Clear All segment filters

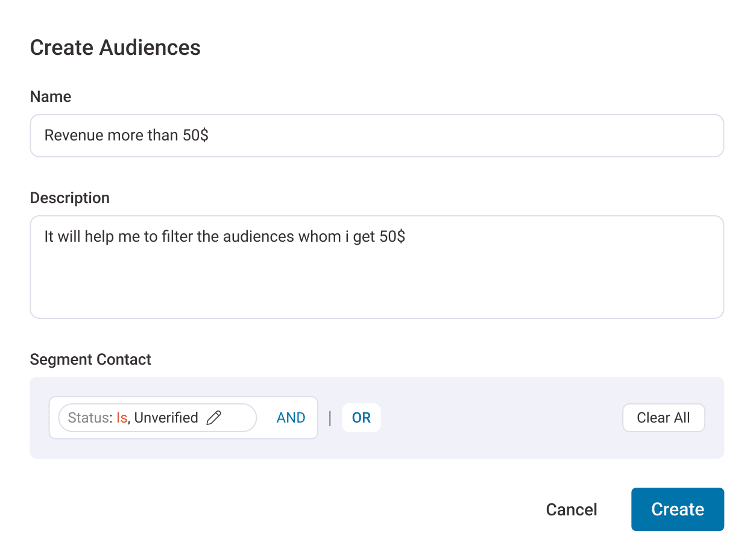click(663, 418)
